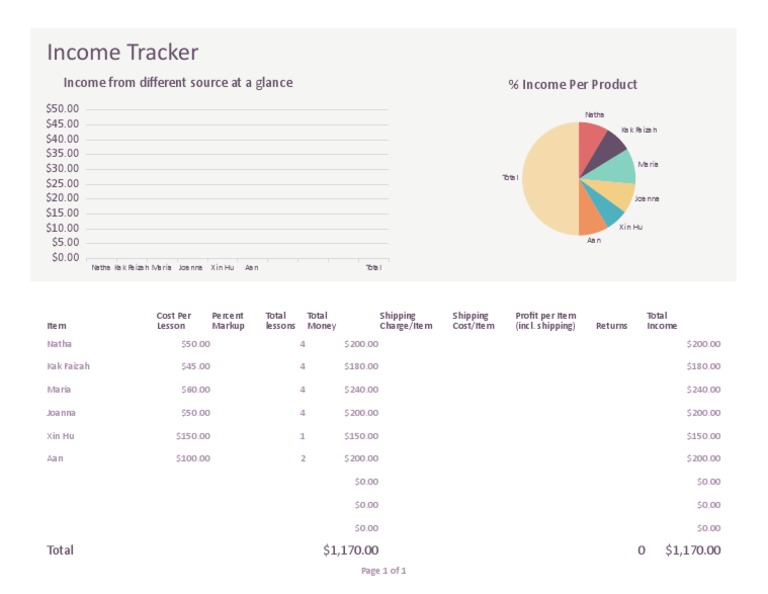Click the Joanna label beside the pie chart
The height and width of the screenshot is (594, 768).
tap(647, 198)
